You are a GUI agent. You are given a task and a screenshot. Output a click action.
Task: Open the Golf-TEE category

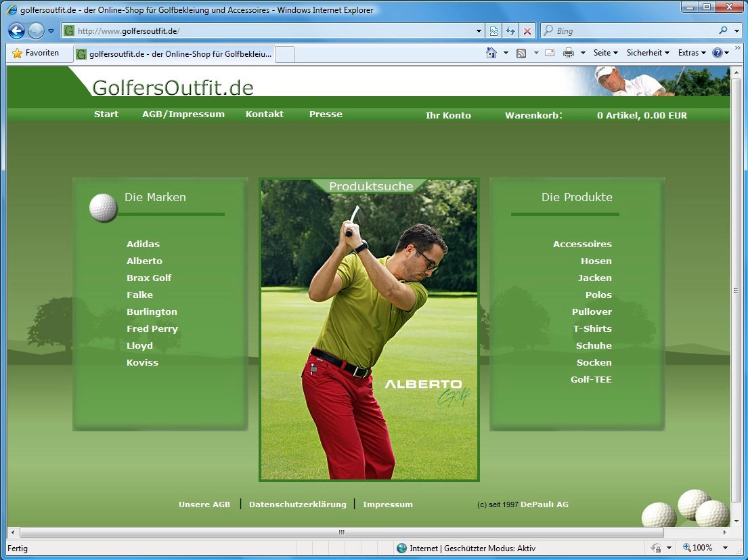(x=591, y=380)
